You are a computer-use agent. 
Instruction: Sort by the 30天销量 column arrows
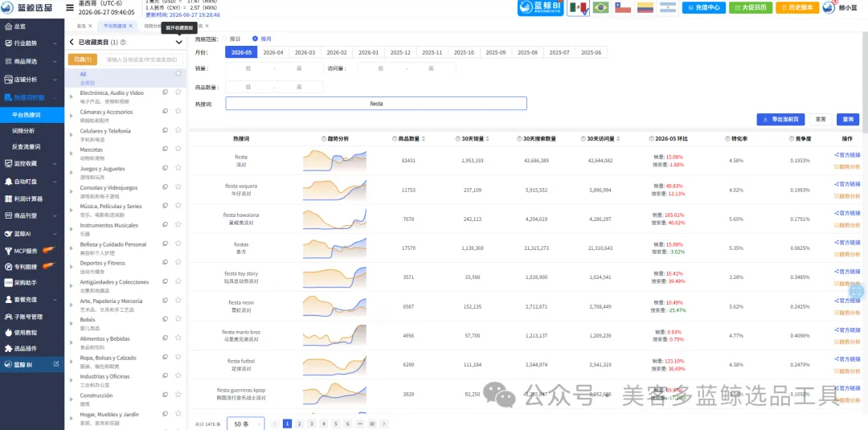488,138
